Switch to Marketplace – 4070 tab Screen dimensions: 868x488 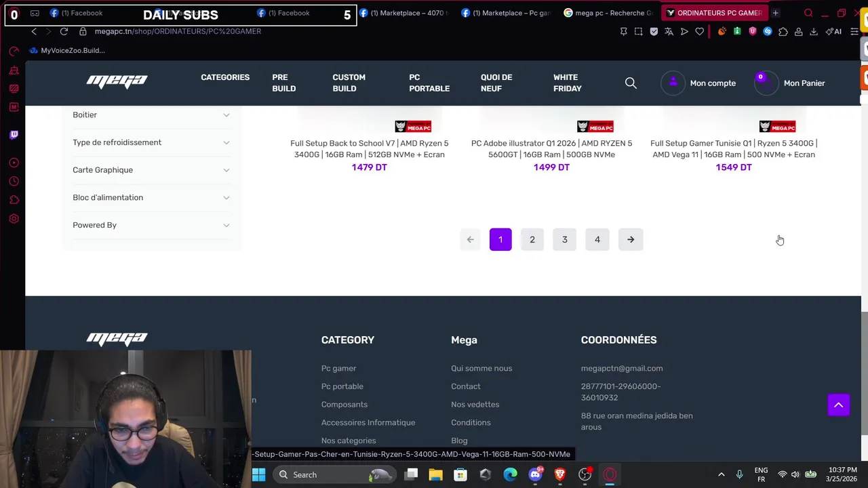pyautogui.click(x=405, y=13)
